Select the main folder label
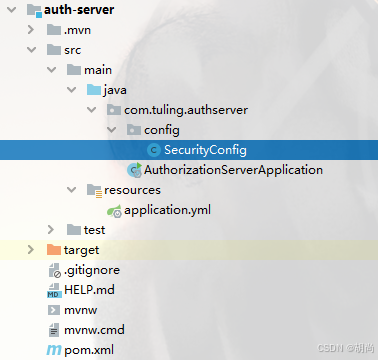Viewport: 378px width, 360px height. tap(98, 70)
